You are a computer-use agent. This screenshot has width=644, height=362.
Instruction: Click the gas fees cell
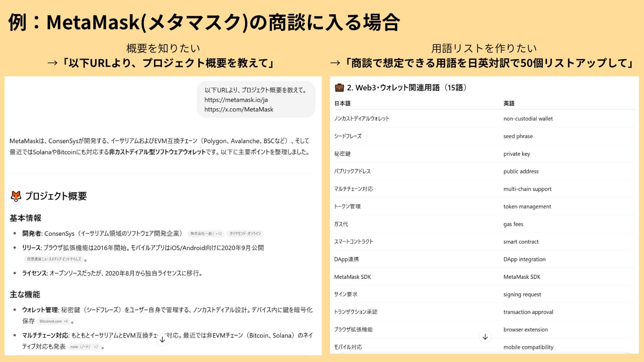[x=514, y=224]
